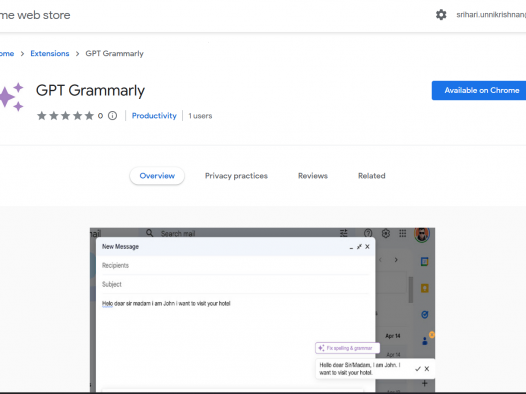Image resolution: width=526 pixels, height=394 pixels.
Task: Open the Related tab
Action: click(x=372, y=176)
